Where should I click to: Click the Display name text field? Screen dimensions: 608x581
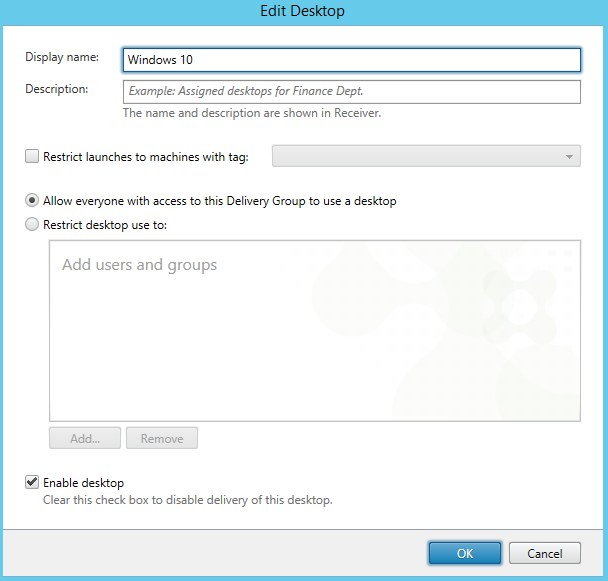[352, 60]
